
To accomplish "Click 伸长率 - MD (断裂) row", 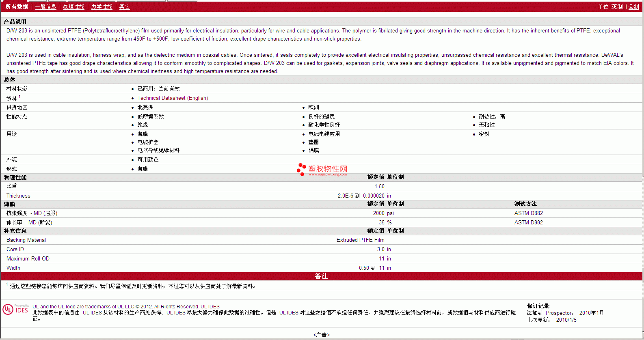I will point(322,223).
